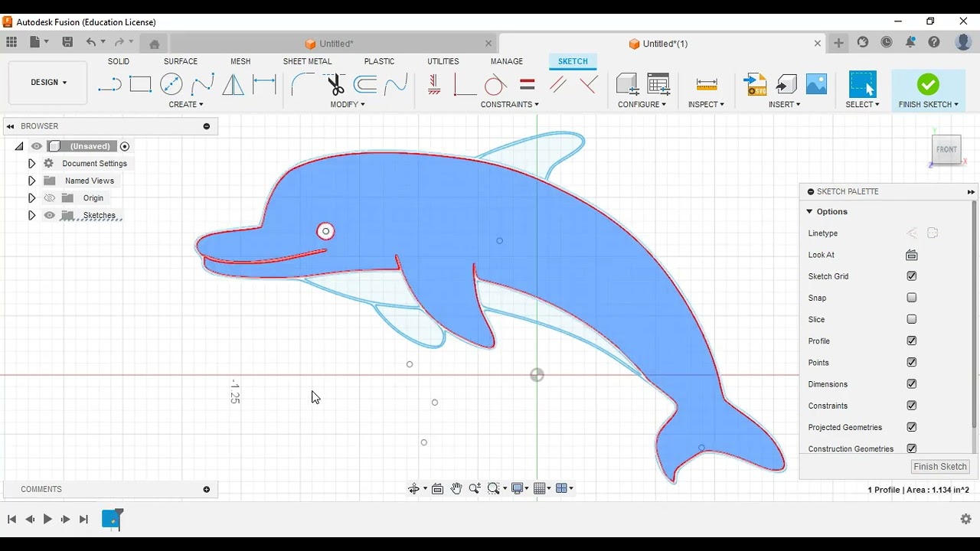Select the Mirror sketch tool
The width and height of the screenshot is (980, 551).
233,84
